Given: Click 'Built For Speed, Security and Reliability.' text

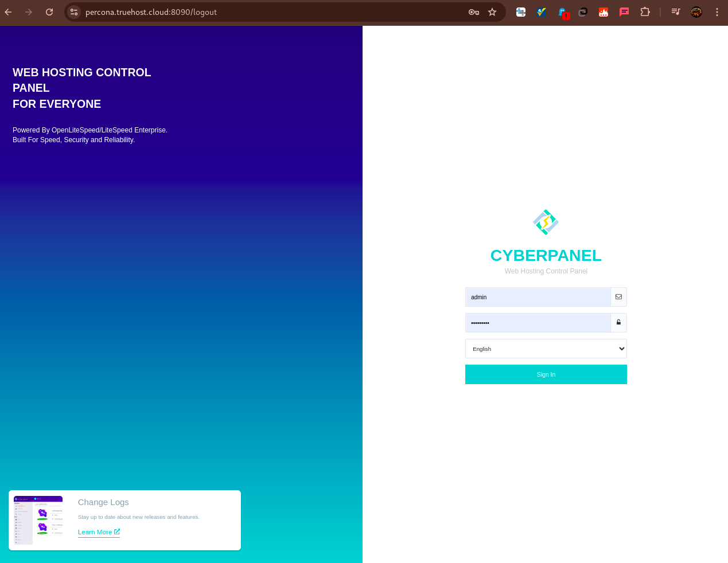Looking at the screenshot, I should tap(73, 140).
